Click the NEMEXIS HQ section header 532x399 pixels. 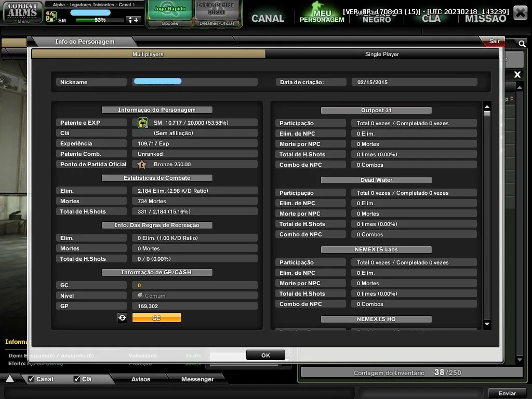tap(376, 319)
